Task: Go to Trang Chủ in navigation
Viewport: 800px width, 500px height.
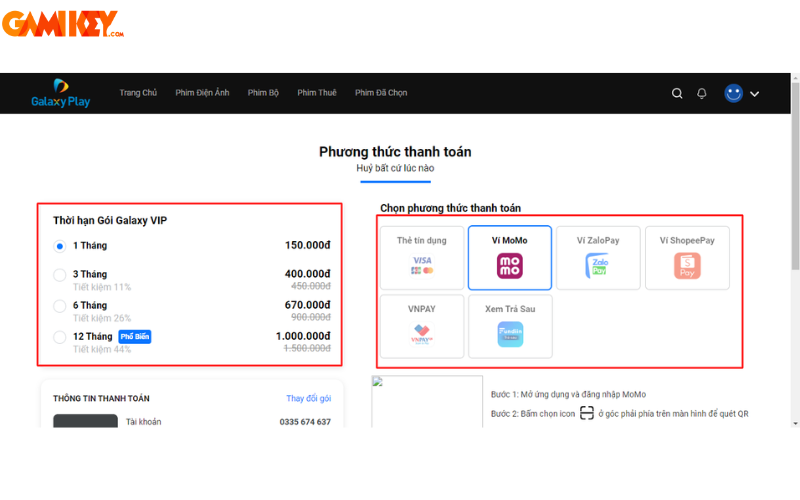Action: (x=138, y=93)
